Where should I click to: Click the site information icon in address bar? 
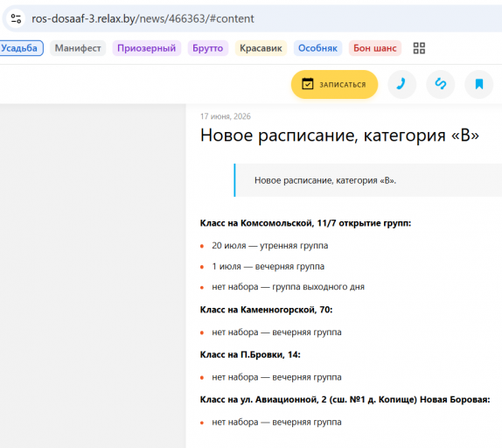click(x=16, y=18)
